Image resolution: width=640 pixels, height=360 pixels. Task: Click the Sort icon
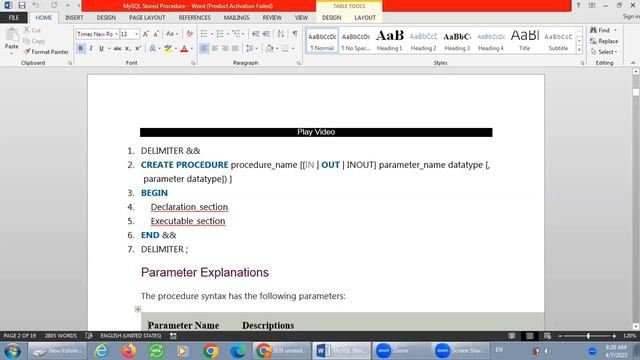tap(281, 34)
